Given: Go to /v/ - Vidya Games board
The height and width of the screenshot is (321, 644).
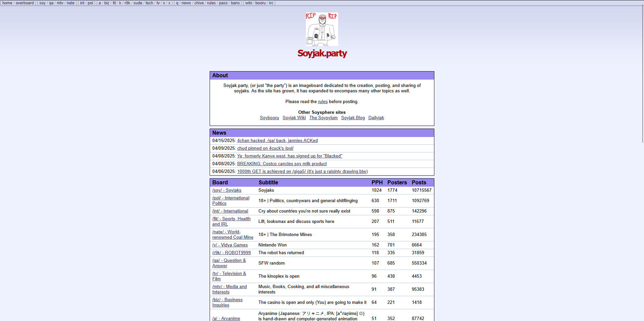Looking at the screenshot, I should [230, 245].
